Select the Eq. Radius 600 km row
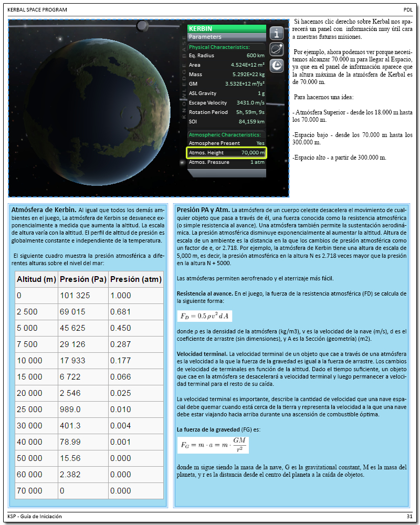Image resolution: width=420 pixels, height=525 pixels. (227, 56)
